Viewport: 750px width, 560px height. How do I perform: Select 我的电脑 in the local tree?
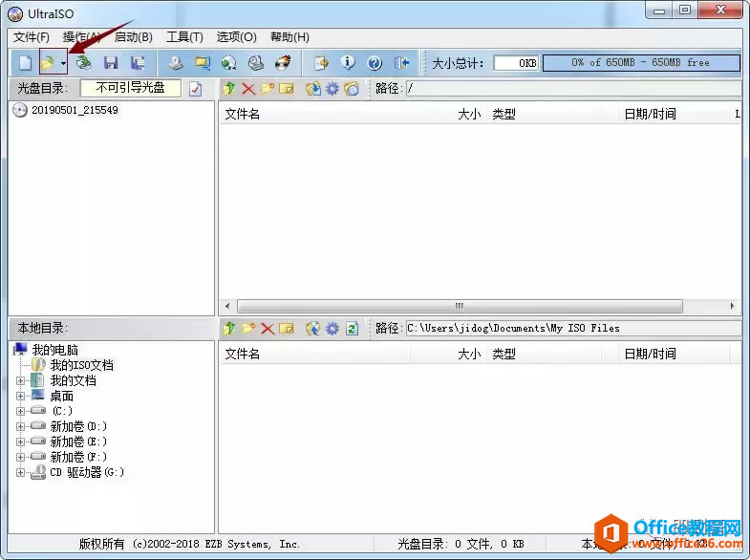(x=54, y=350)
